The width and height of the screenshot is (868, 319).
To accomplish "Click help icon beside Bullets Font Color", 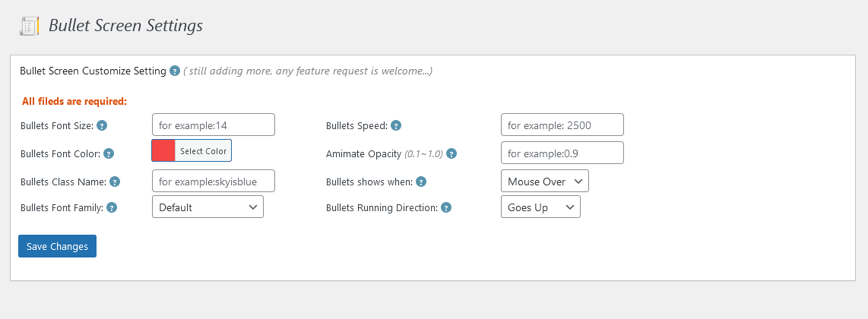I will (x=109, y=153).
